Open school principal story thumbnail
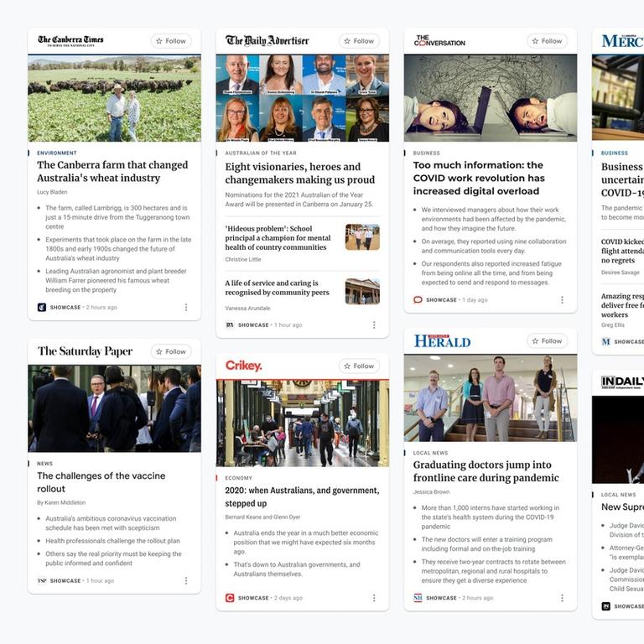 362,237
